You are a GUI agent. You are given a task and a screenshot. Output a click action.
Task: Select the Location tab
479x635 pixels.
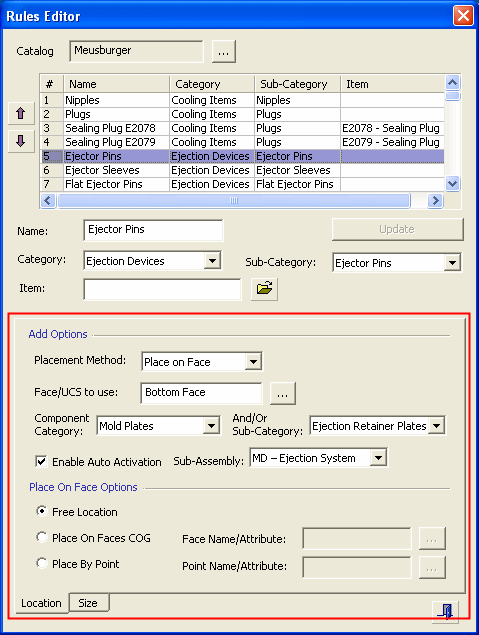tap(41, 603)
